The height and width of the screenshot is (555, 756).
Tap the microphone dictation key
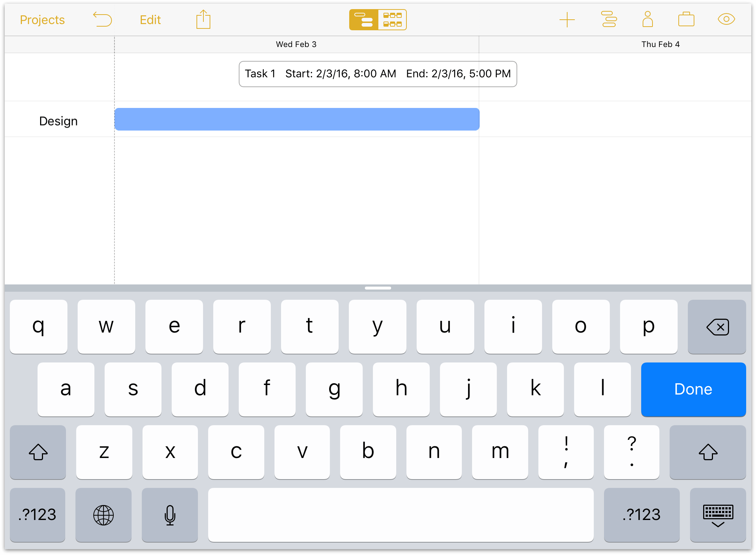click(170, 515)
